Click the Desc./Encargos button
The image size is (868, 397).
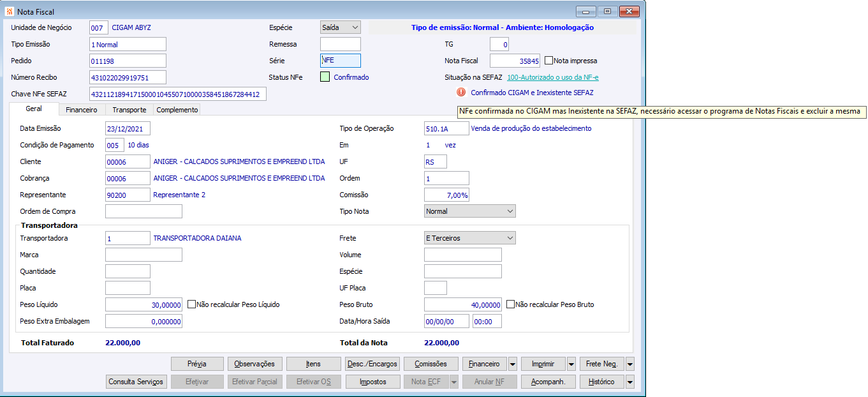coord(372,364)
